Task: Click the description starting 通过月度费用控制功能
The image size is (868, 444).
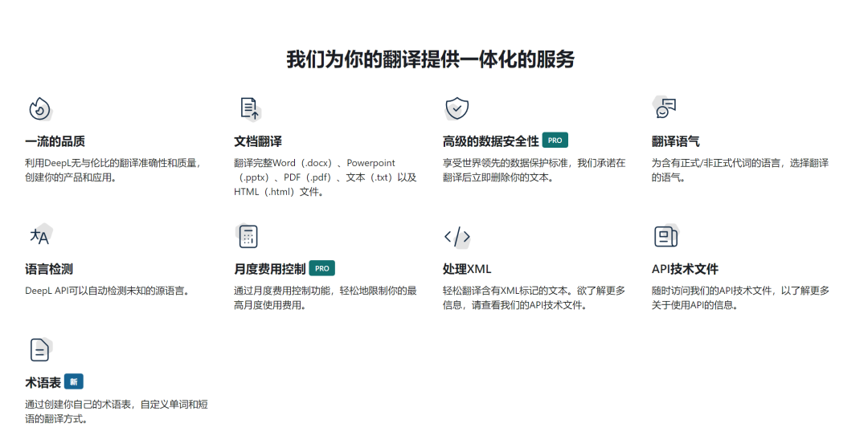Action: tap(325, 298)
